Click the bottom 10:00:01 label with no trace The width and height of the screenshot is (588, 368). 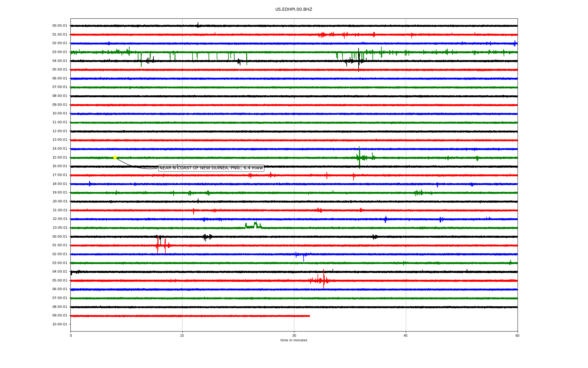point(60,324)
